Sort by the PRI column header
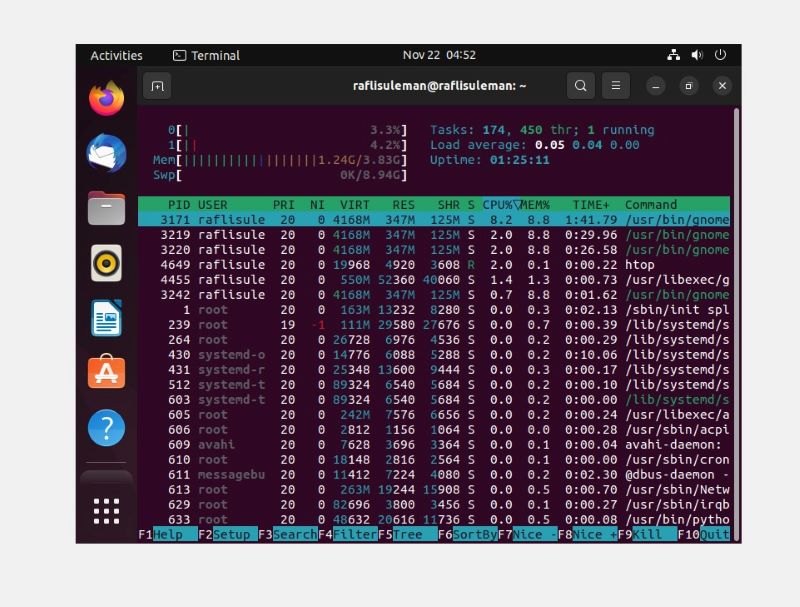The height and width of the screenshot is (607, 800). [x=284, y=205]
